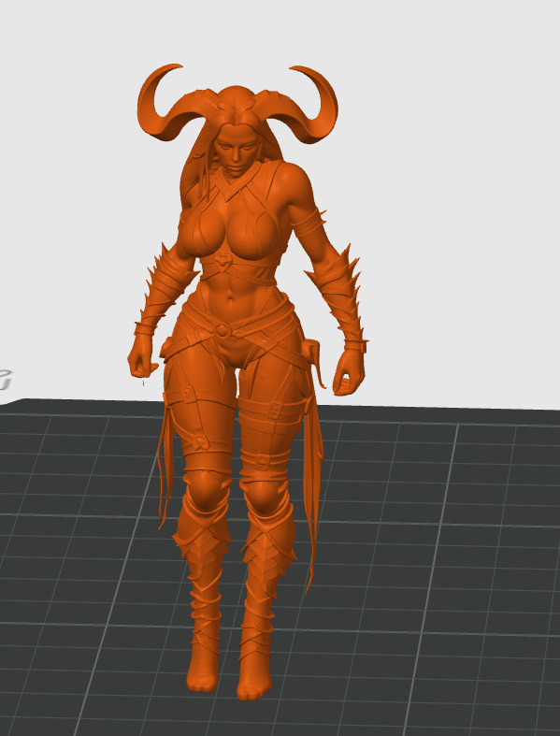Pick the model's hand on right side
The image size is (560, 736).
coord(349,372)
